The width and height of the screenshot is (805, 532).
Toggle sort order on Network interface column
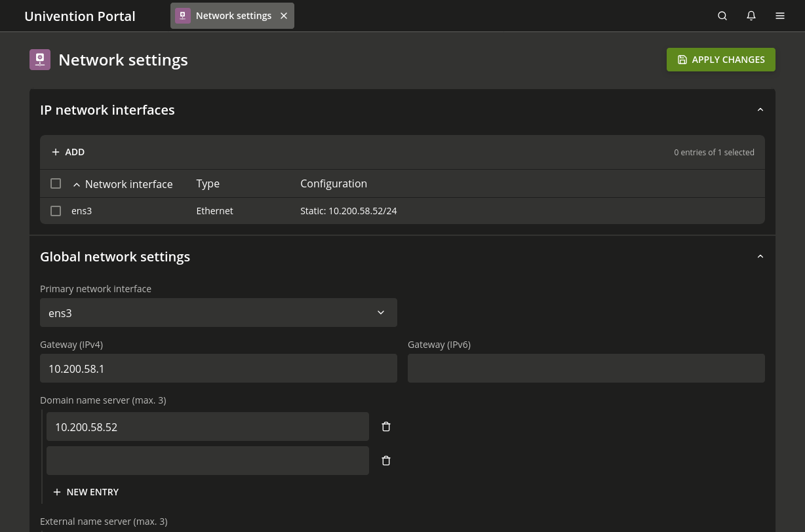click(x=77, y=184)
